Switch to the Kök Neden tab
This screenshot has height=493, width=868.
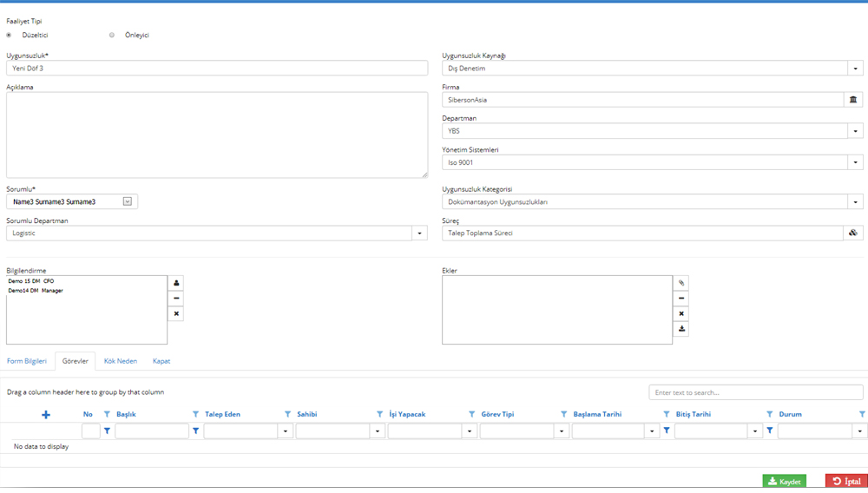pos(121,361)
